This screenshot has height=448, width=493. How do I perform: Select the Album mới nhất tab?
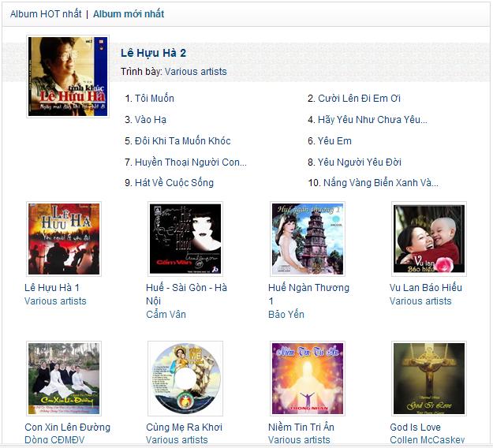pos(129,14)
